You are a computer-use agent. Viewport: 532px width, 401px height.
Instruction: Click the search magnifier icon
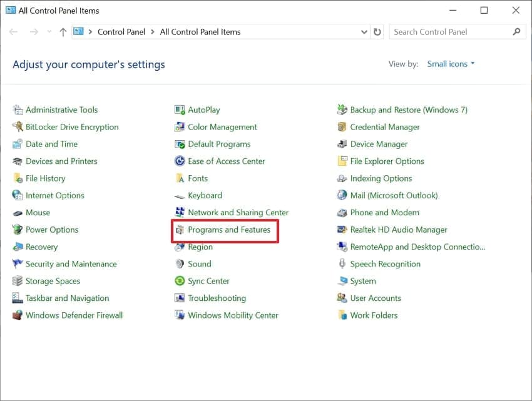pos(516,31)
